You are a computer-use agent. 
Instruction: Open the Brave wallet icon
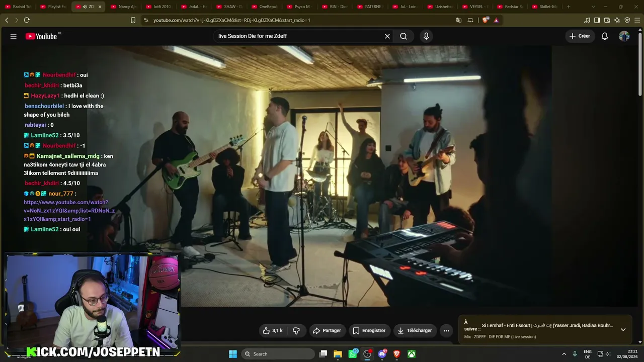(607, 20)
